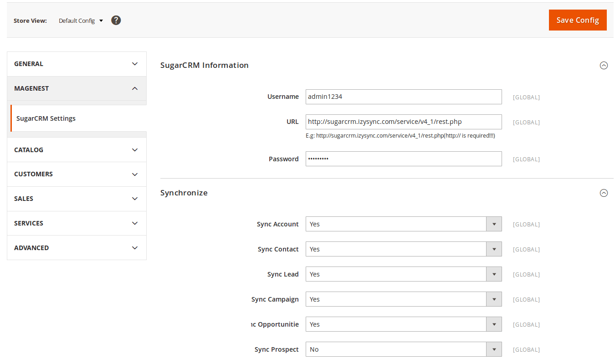Select the [GLOBAL] scope label beside Username

[x=526, y=97]
